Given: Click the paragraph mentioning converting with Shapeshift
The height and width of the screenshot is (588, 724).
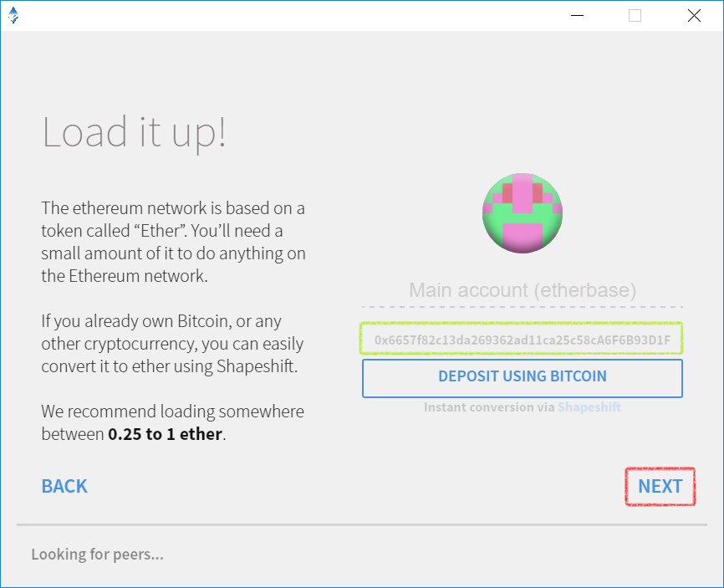Looking at the screenshot, I should (x=172, y=343).
